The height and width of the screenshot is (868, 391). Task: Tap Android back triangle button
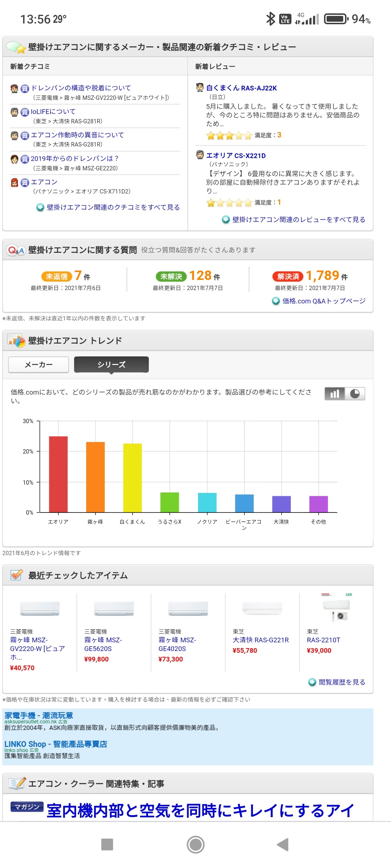coord(283,844)
